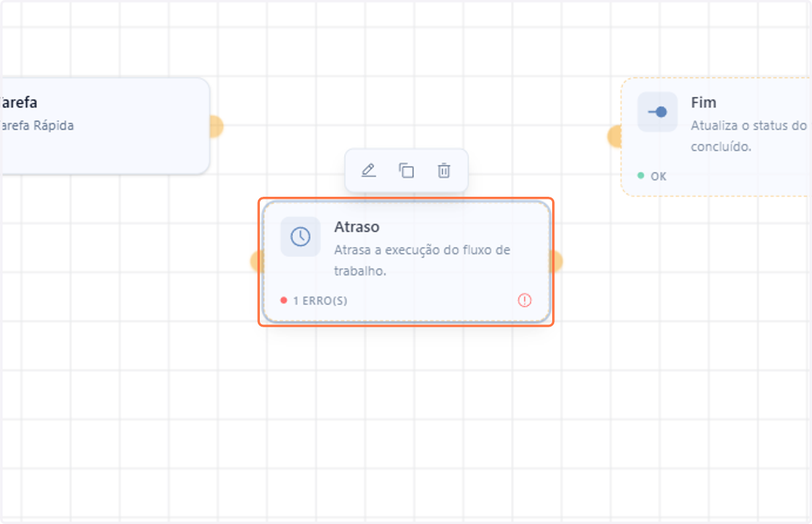Click the clock icon in Atraso node

(x=300, y=237)
